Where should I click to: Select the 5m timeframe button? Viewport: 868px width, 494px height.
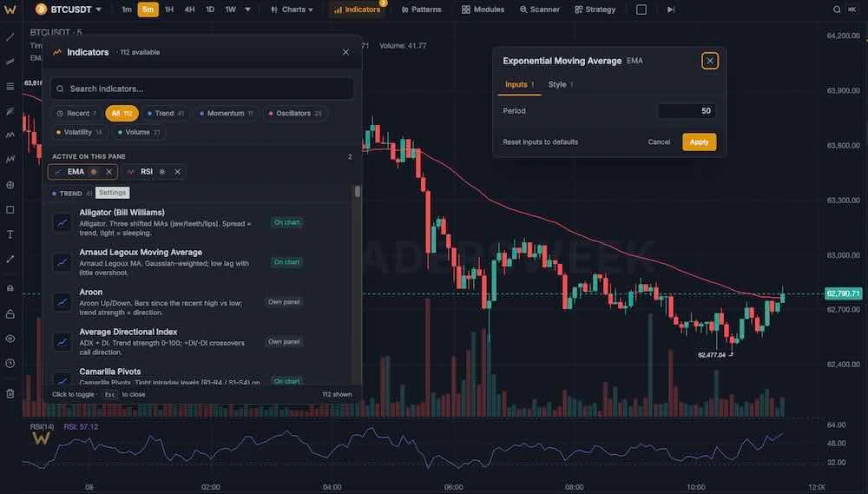148,10
